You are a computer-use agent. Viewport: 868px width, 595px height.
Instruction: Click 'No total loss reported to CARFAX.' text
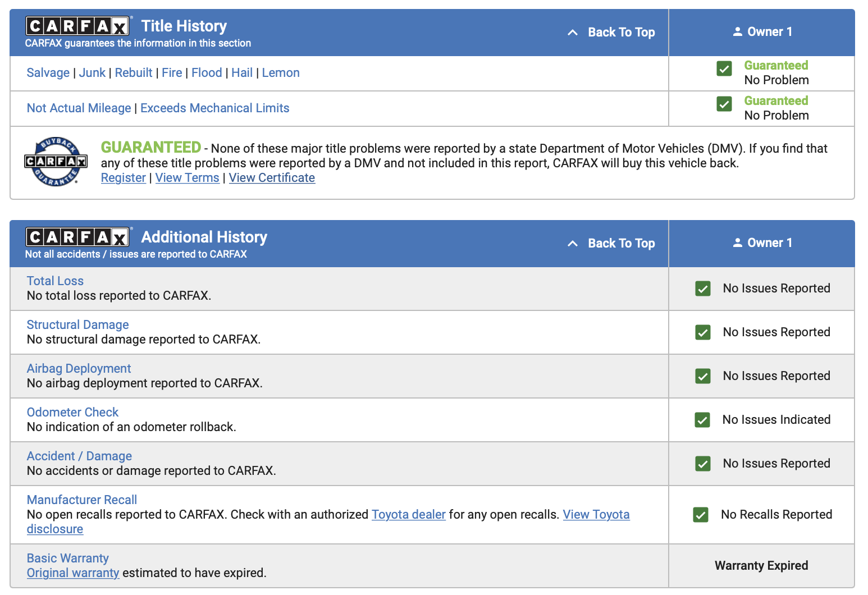pos(119,296)
